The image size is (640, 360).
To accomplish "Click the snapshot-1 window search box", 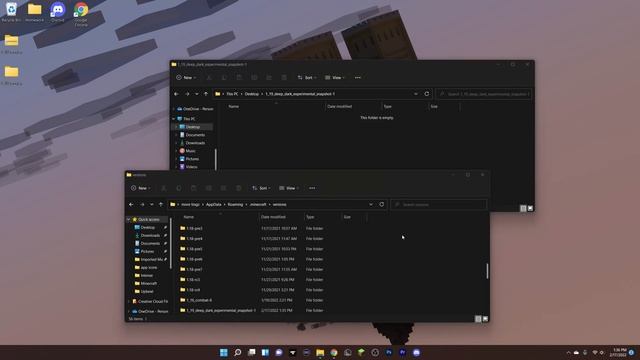I will 484,94.
